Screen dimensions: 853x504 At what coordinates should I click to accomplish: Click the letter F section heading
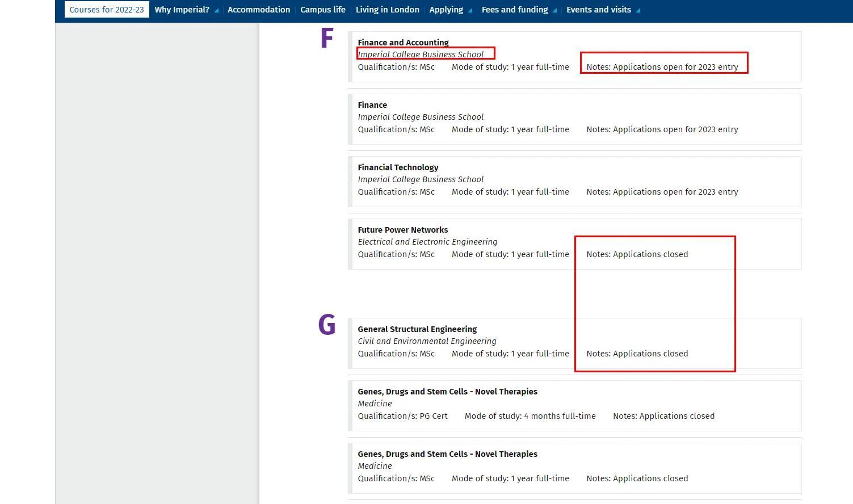click(x=326, y=39)
